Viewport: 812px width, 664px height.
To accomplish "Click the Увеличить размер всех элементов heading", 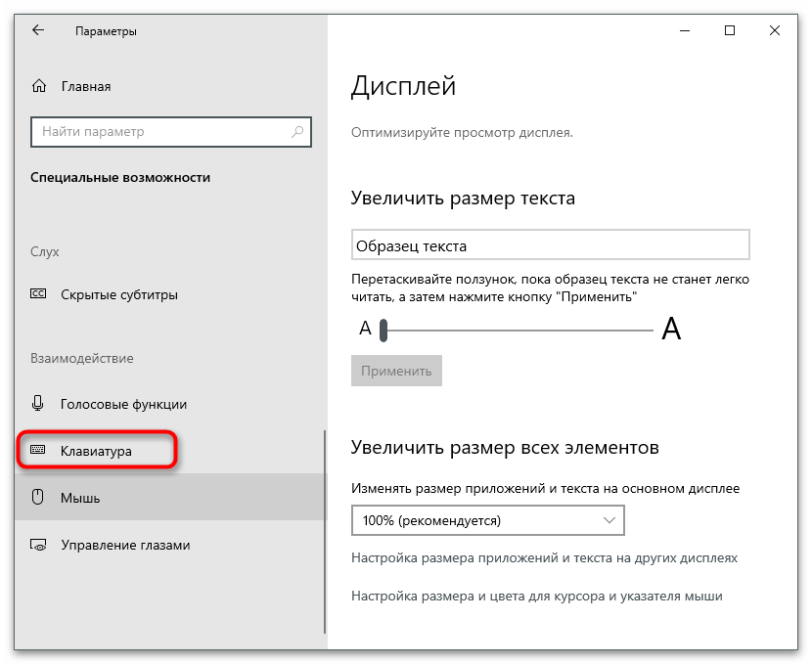I will pos(505,447).
